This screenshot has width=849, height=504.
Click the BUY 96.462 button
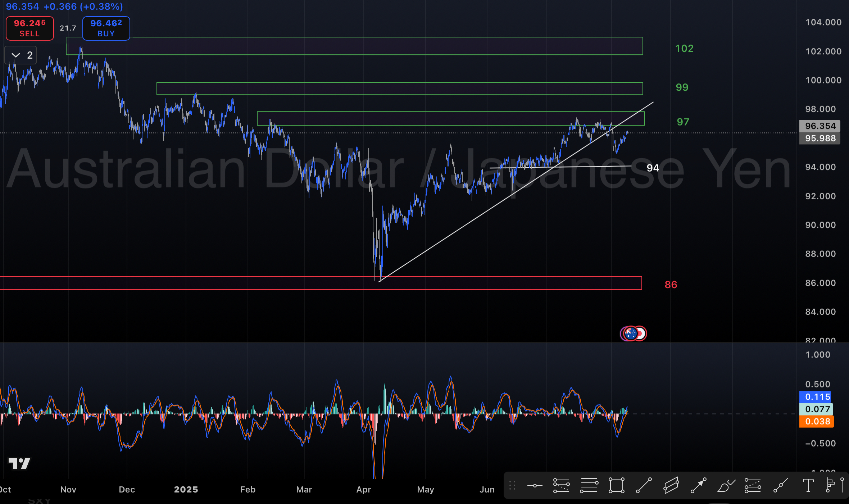point(106,28)
